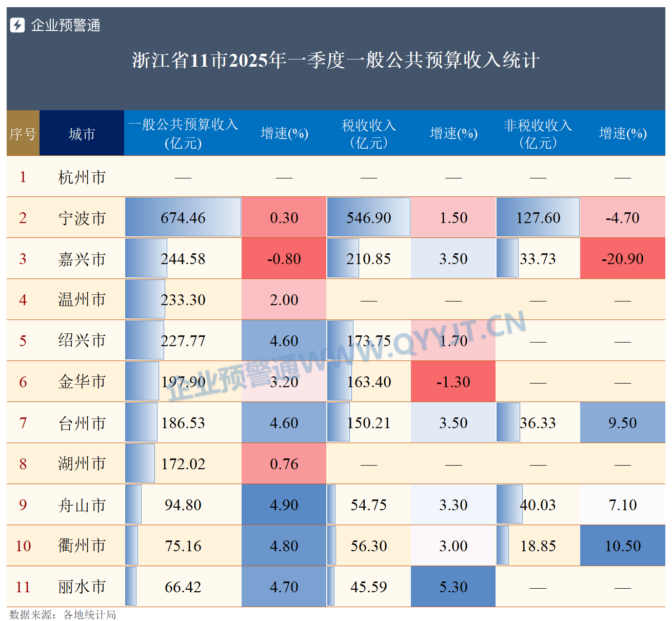Select the 一般公共预算收入(亿元) column header
This screenshot has width=672, height=621.
(183, 133)
